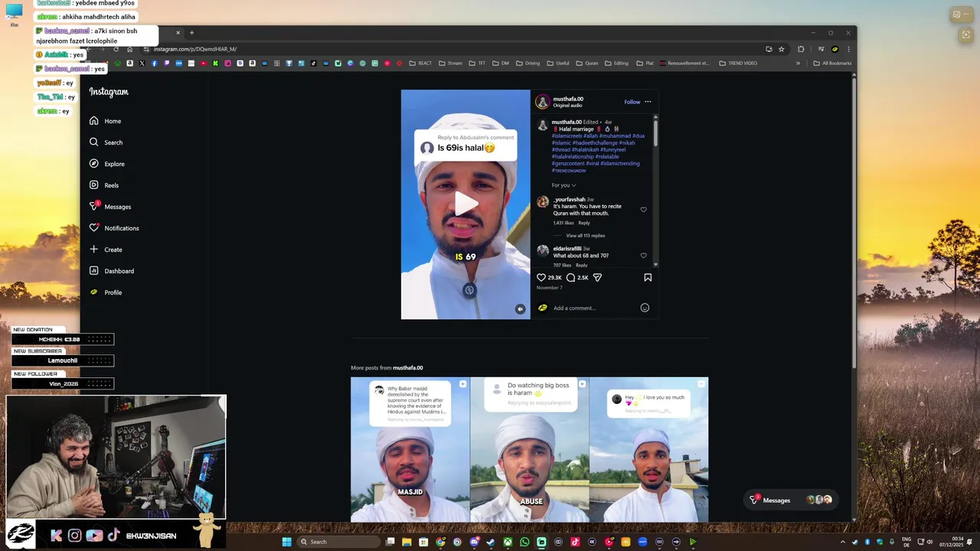Open Discord from taskbar
This screenshot has width=980, height=551.
click(474, 542)
